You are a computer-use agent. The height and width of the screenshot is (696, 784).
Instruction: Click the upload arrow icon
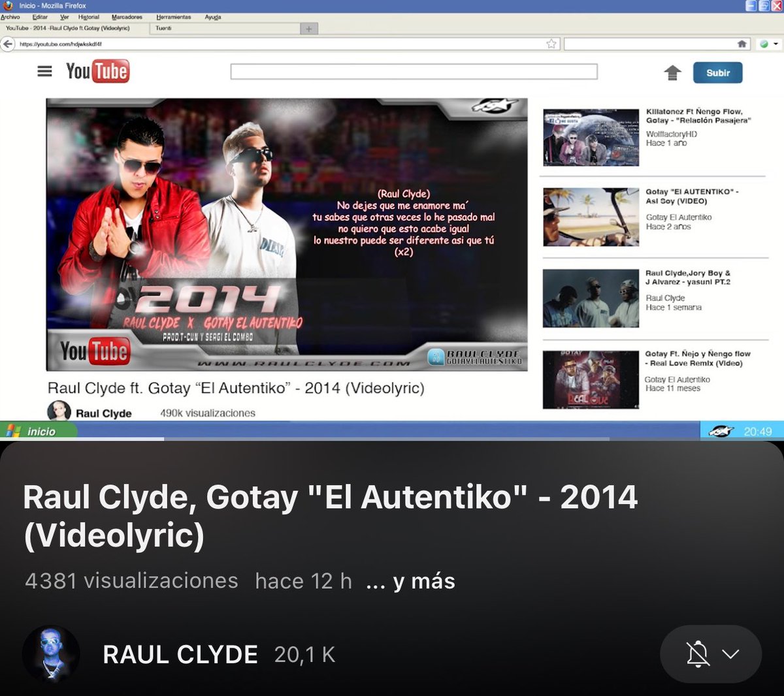pyautogui.click(x=672, y=72)
